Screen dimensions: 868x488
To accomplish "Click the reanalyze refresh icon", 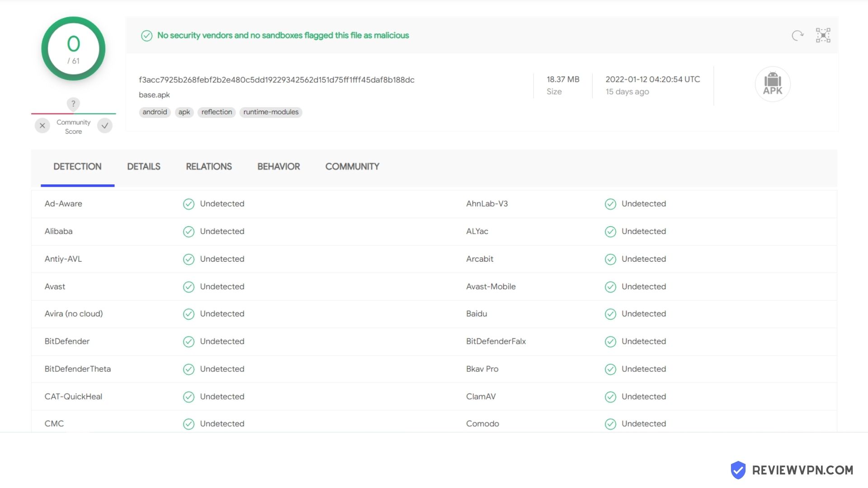I will point(797,35).
